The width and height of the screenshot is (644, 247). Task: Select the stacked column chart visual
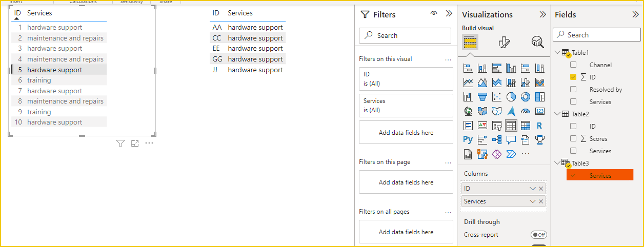482,68
